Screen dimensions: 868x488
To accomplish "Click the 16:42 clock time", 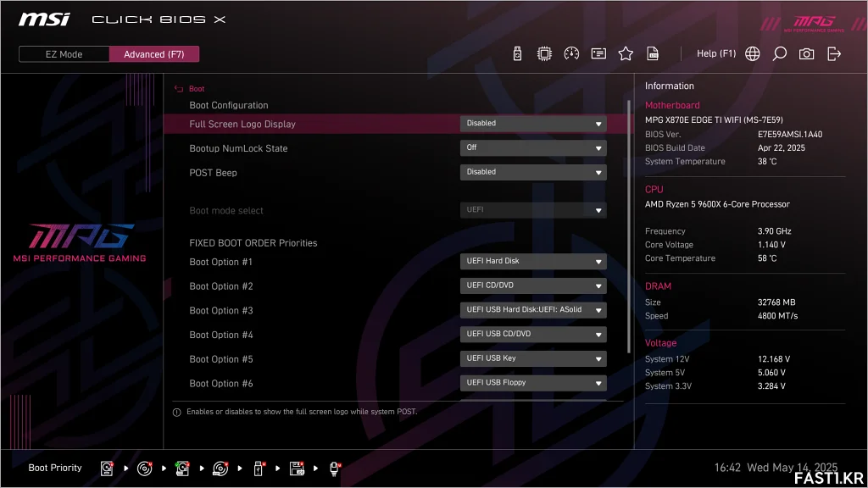I will 727,468.
